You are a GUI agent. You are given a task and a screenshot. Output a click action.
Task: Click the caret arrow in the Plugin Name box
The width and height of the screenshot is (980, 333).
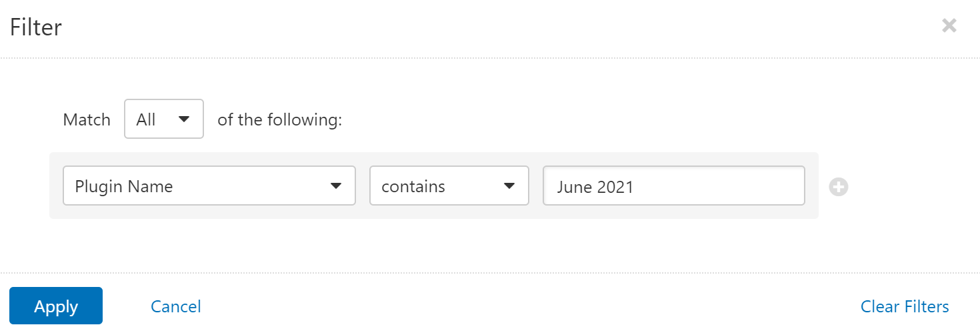[336, 186]
